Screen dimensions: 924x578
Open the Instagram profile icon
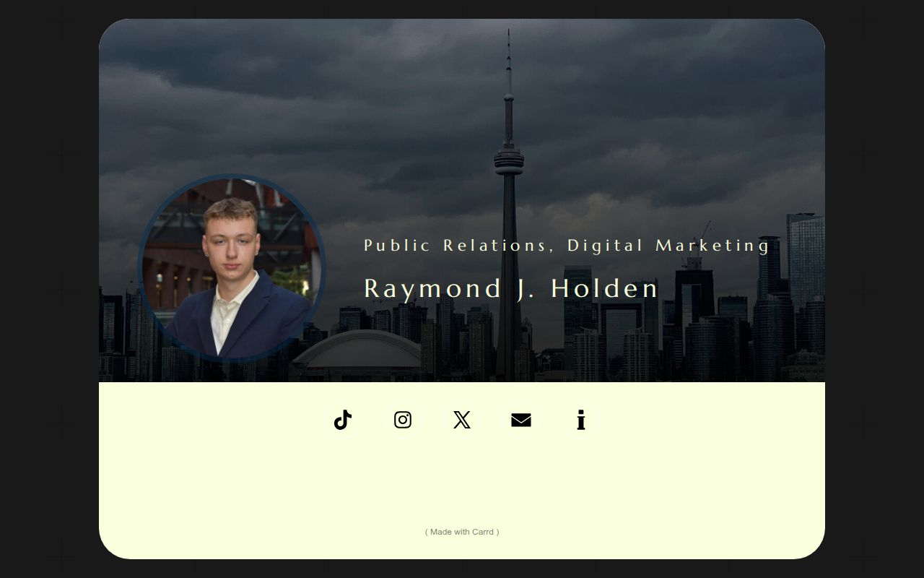[403, 420]
